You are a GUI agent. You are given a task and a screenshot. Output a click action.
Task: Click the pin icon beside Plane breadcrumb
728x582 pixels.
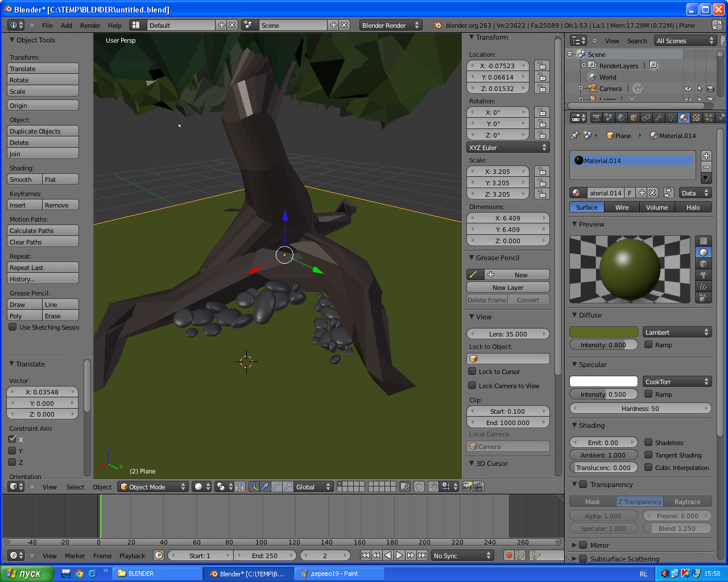click(574, 135)
